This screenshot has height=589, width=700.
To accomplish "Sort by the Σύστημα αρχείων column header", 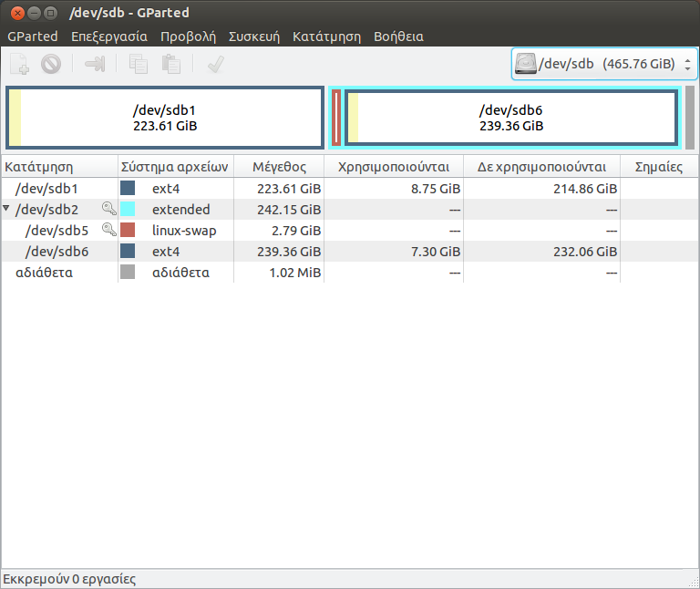I will pos(176,167).
